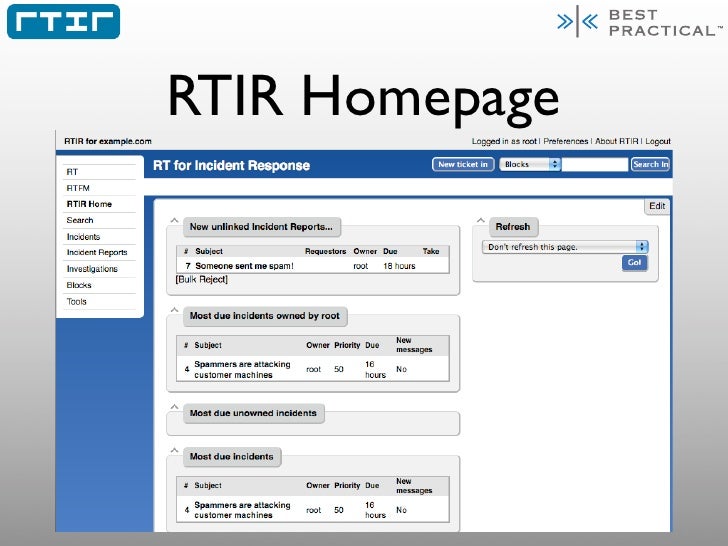Collapse Most due incidents owned by root section

tap(174, 310)
